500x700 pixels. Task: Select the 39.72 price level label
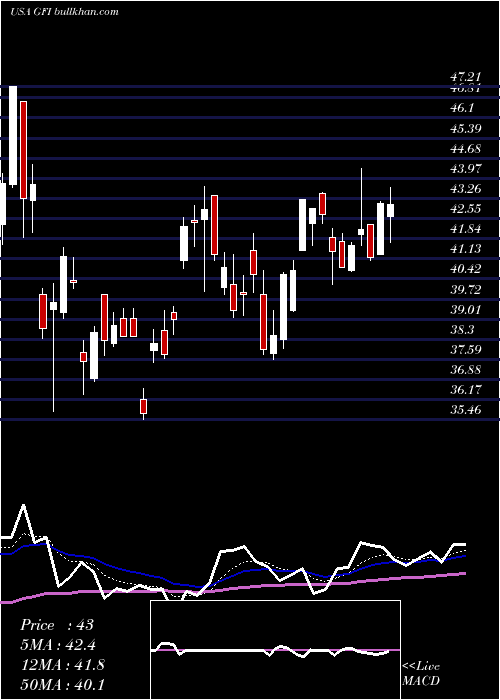(465, 289)
